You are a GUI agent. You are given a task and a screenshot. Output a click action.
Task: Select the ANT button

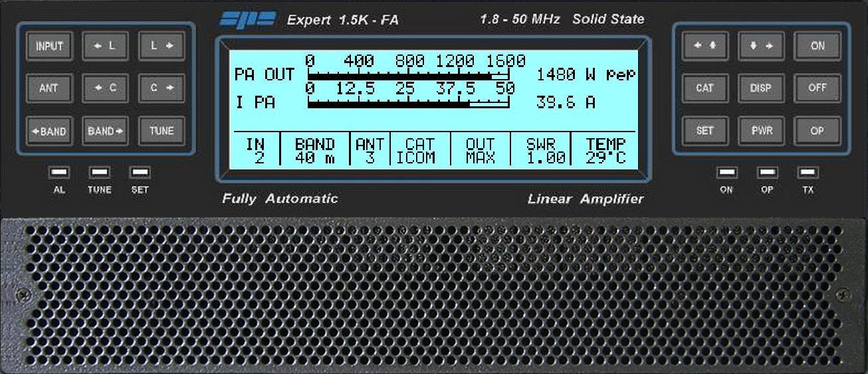click(49, 88)
